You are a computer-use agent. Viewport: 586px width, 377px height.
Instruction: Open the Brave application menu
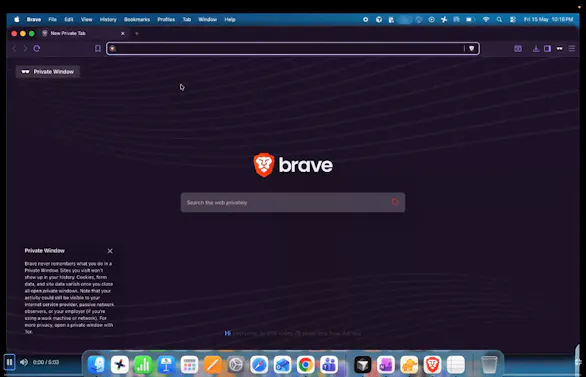34,19
